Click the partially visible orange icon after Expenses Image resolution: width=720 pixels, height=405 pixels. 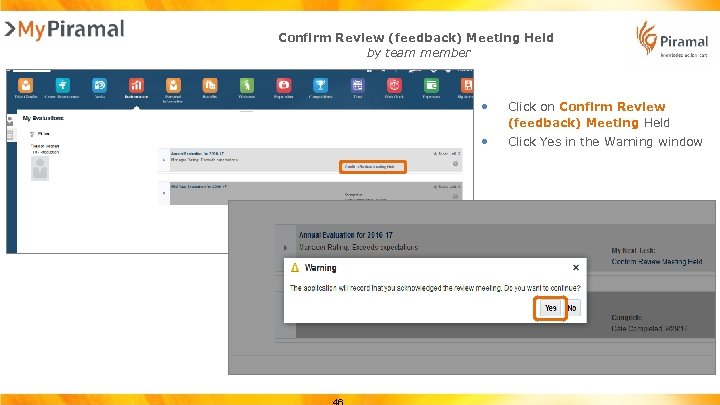pyautogui.click(x=467, y=85)
